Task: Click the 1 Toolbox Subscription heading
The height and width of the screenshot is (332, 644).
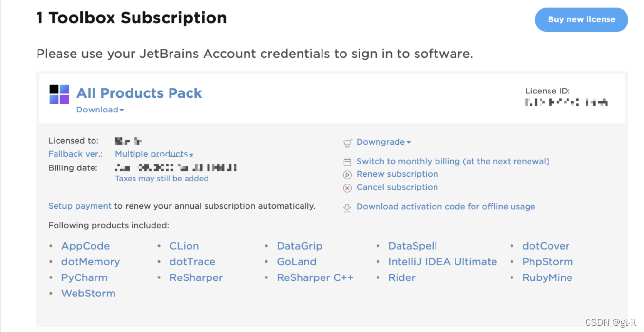Action: pos(132,18)
